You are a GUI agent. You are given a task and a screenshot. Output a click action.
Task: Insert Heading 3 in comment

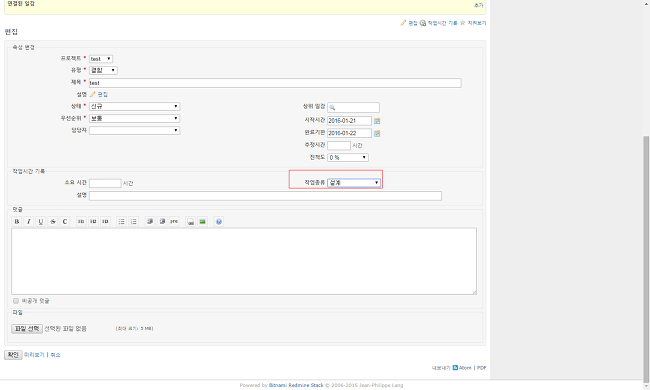pos(105,222)
